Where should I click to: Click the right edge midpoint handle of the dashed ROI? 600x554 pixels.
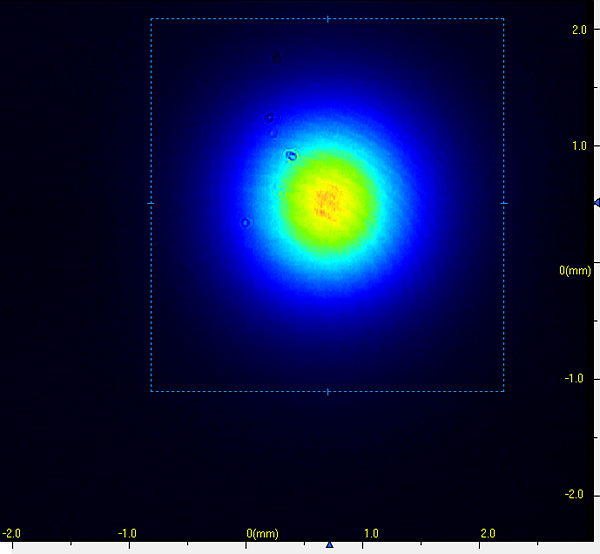[x=504, y=203]
